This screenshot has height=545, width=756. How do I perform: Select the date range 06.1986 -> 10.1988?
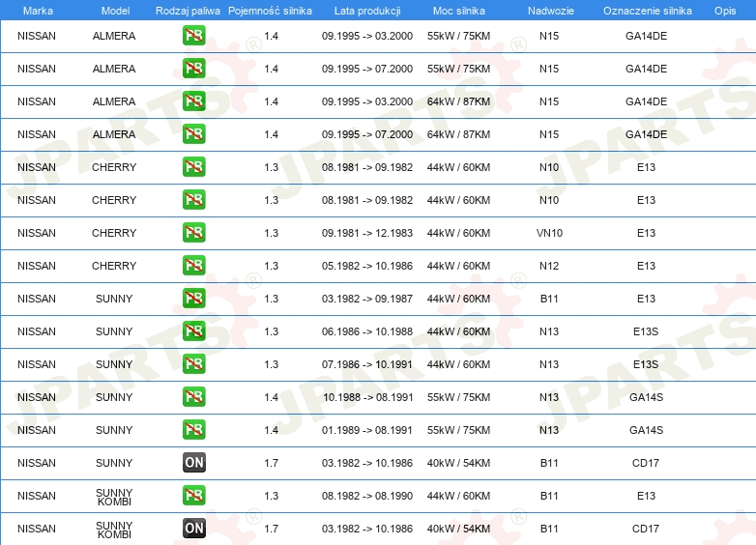coord(367,331)
